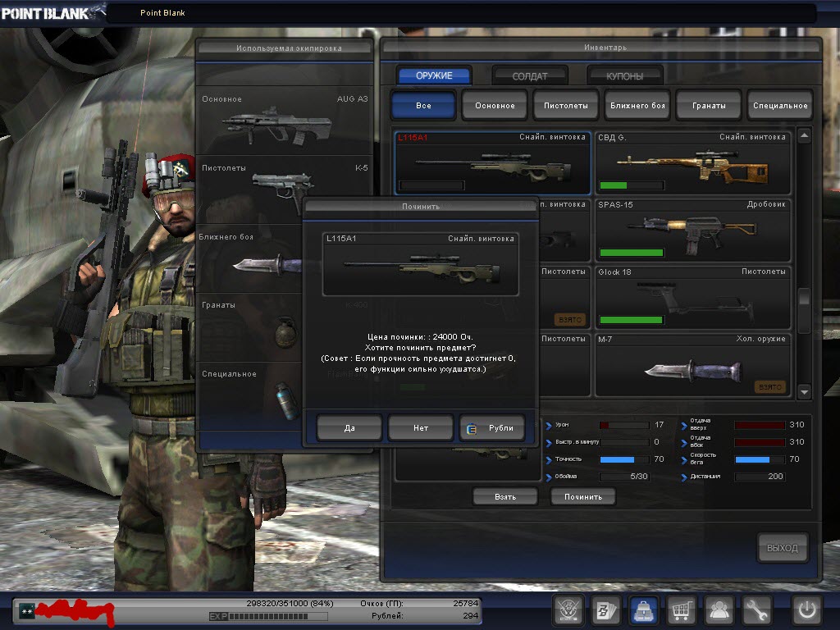
Task: Open settings with the wrench icon
Action: (757, 610)
